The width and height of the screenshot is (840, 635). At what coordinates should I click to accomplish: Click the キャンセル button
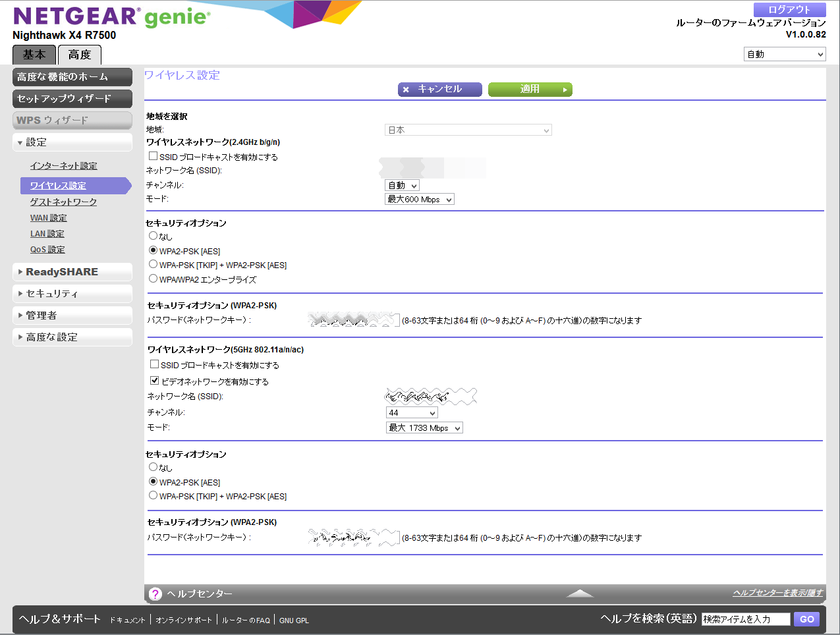pos(439,90)
